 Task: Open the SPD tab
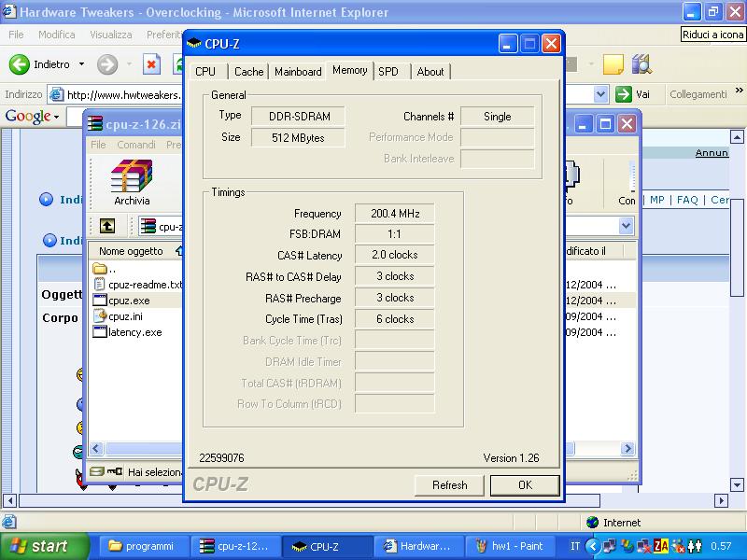click(x=388, y=72)
